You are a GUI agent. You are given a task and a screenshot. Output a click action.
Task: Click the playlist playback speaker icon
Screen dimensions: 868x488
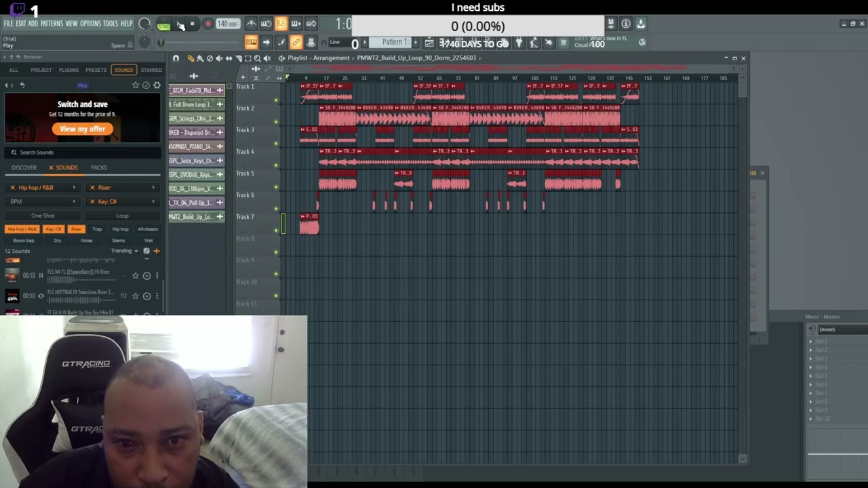pyautogui.click(x=267, y=58)
